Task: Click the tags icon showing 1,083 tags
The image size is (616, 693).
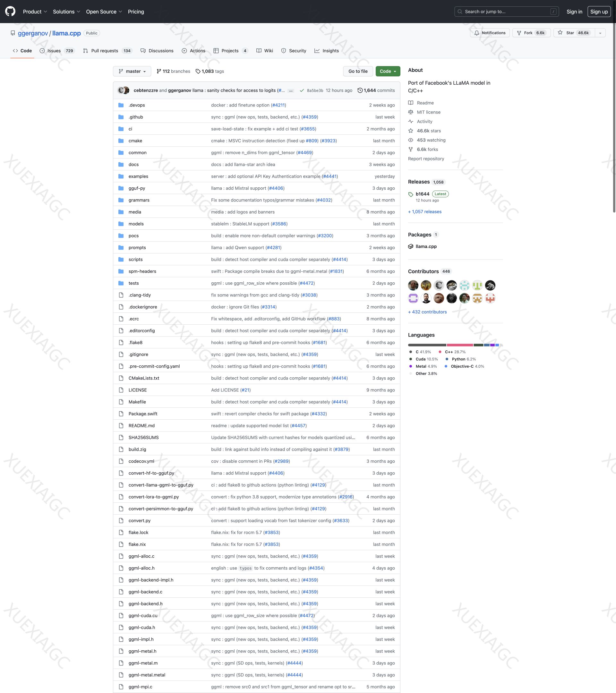Action: click(198, 71)
